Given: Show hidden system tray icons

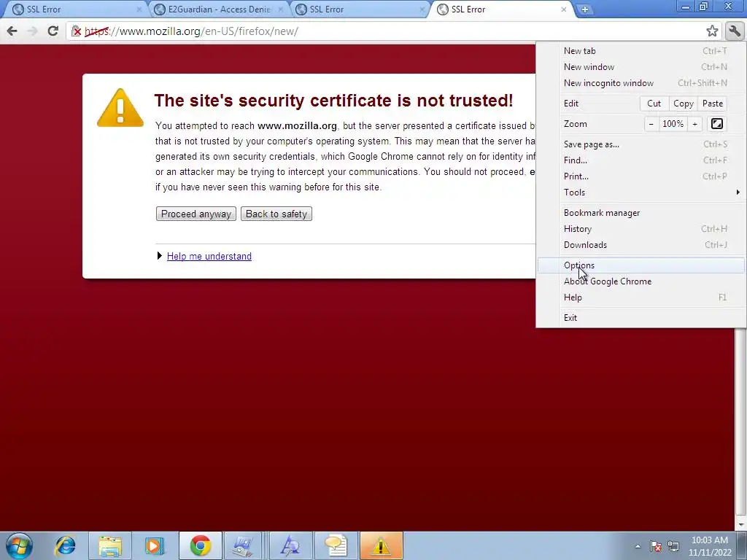Looking at the screenshot, I should (x=638, y=546).
